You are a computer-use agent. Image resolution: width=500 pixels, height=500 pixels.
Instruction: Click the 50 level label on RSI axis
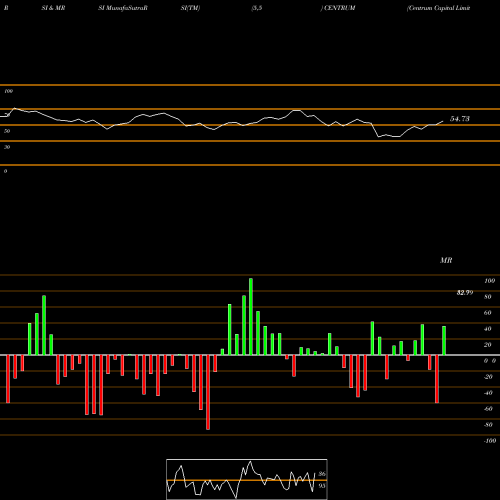tap(7, 131)
